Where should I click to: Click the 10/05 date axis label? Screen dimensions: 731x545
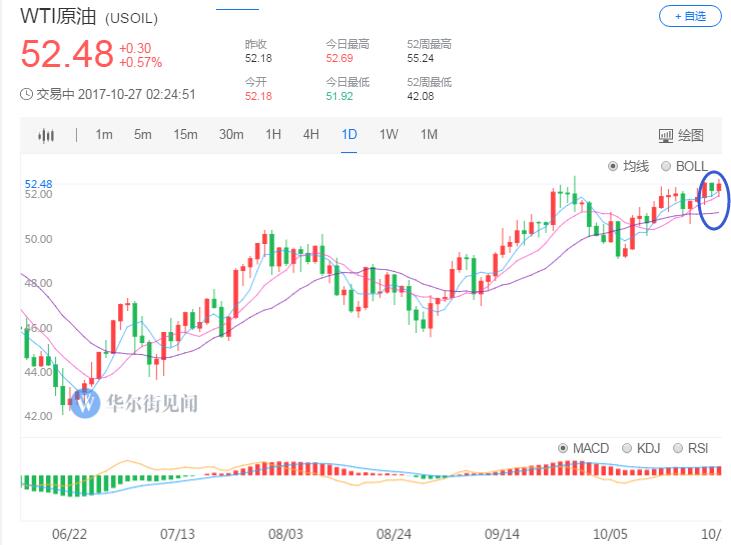pos(610,534)
